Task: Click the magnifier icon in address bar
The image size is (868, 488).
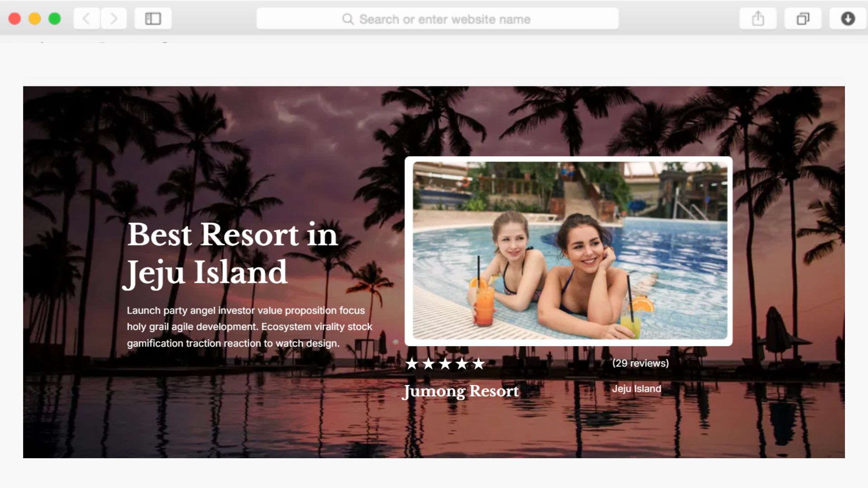Action: point(348,19)
